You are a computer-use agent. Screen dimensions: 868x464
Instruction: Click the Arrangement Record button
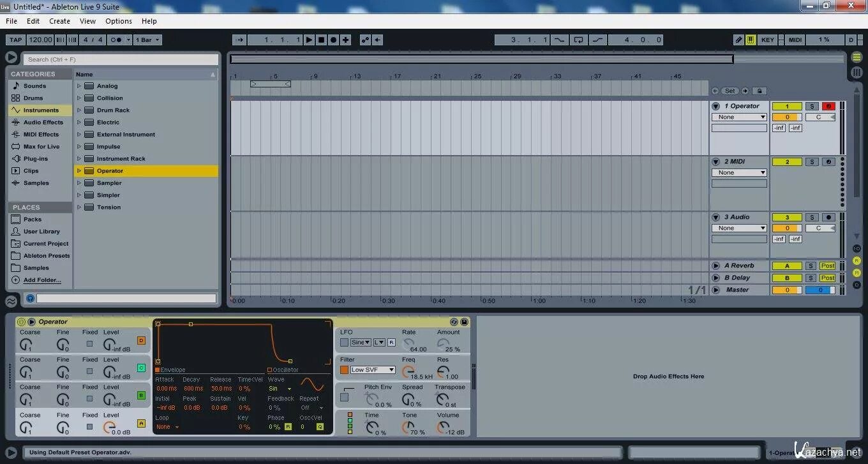click(x=333, y=40)
